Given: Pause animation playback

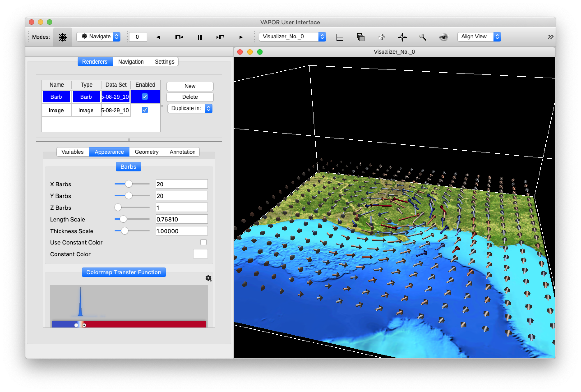Looking at the screenshot, I should [200, 37].
